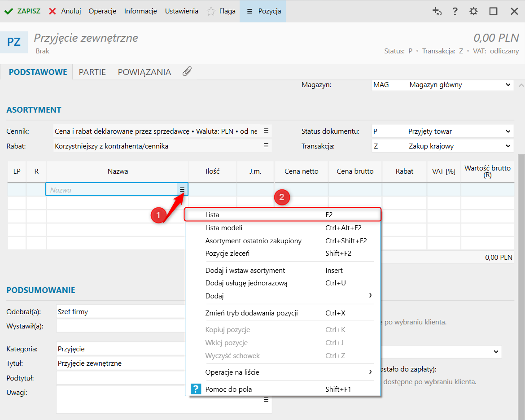Image resolution: width=525 pixels, height=420 pixels.
Task: Open the Pozycja toolbar menu
Action: coord(262,11)
